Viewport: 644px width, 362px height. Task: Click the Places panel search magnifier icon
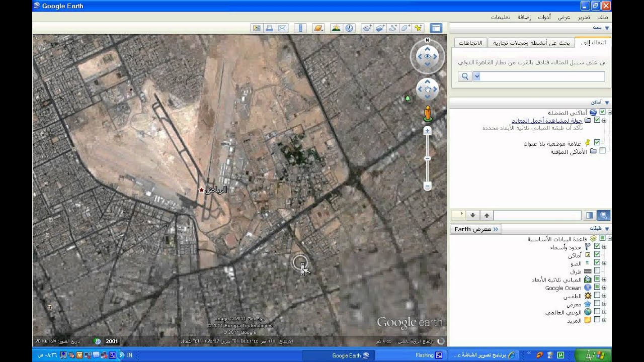tap(603, 215)
